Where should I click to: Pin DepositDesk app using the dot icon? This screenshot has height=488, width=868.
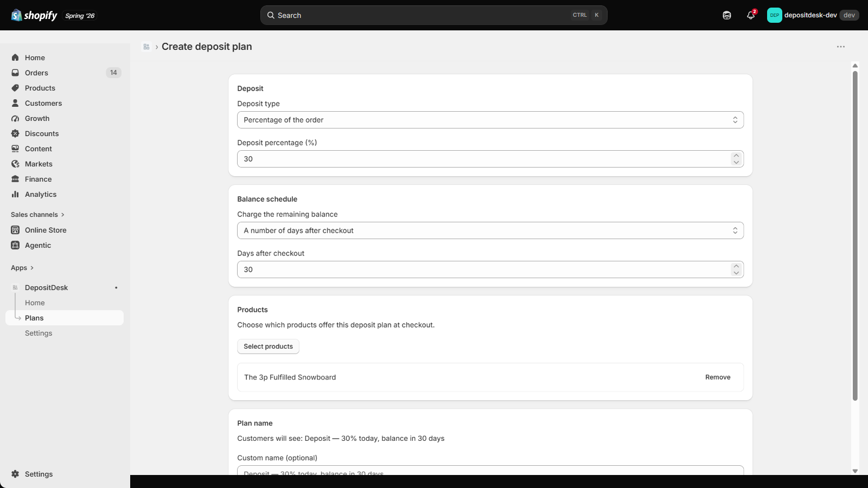[x=116, y=287]
